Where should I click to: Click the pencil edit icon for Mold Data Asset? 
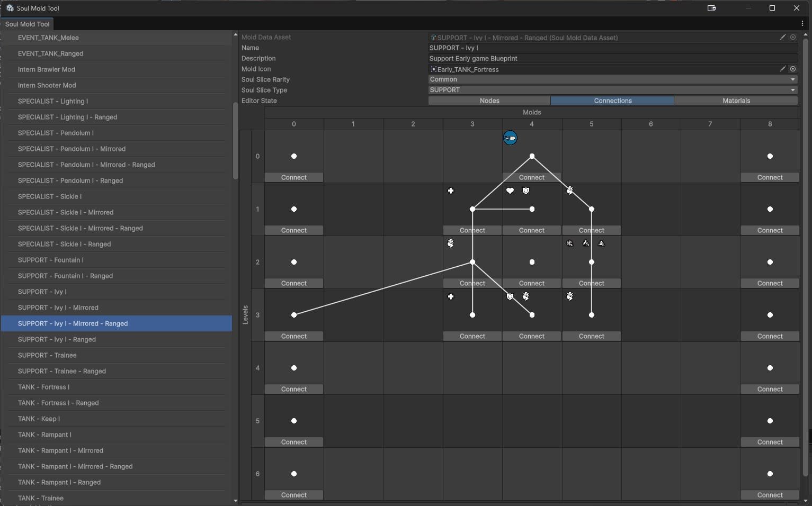[x=783, y=37]
